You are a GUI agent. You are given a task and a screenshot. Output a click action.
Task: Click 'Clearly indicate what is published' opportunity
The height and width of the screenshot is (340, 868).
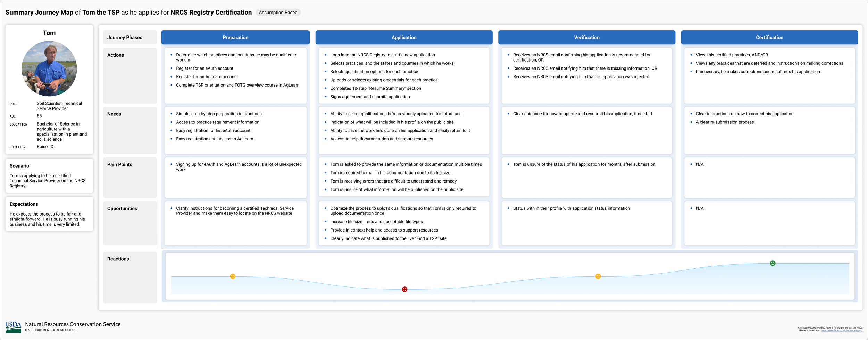[x=388, y=238]
